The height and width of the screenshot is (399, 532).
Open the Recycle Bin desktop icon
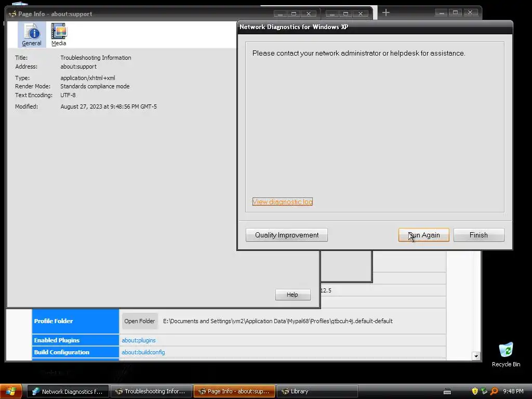coord(506,354)
